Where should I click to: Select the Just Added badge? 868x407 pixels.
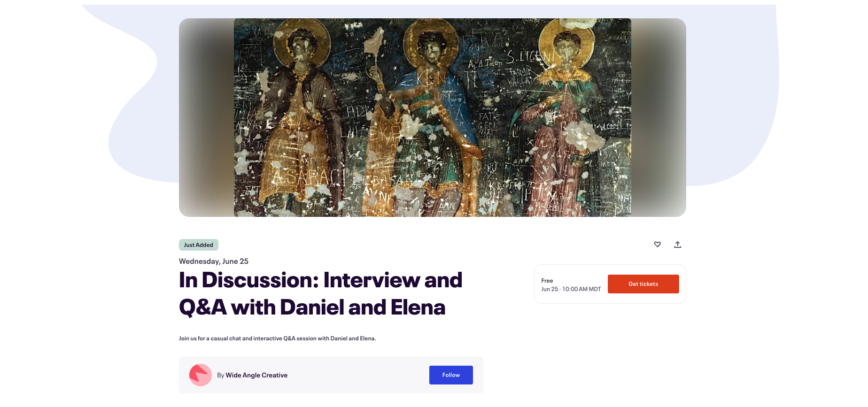coord(199,245)
